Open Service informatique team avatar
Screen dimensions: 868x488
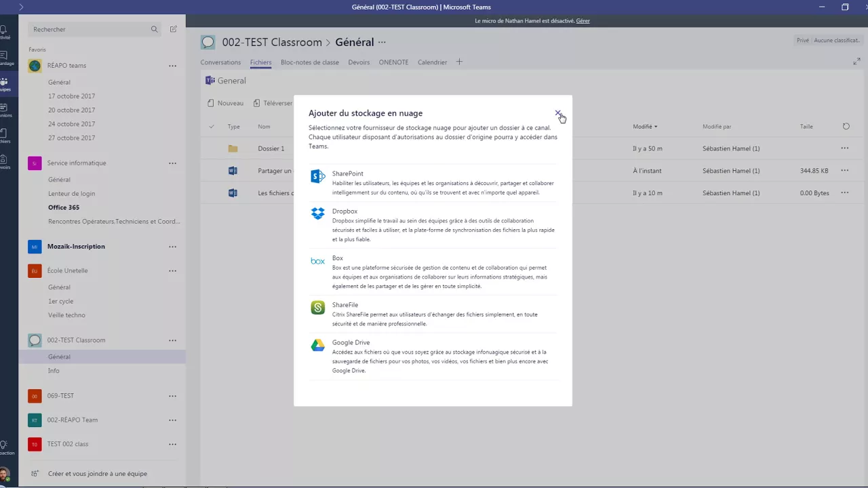pyautogui.click(x=35, y=163)
